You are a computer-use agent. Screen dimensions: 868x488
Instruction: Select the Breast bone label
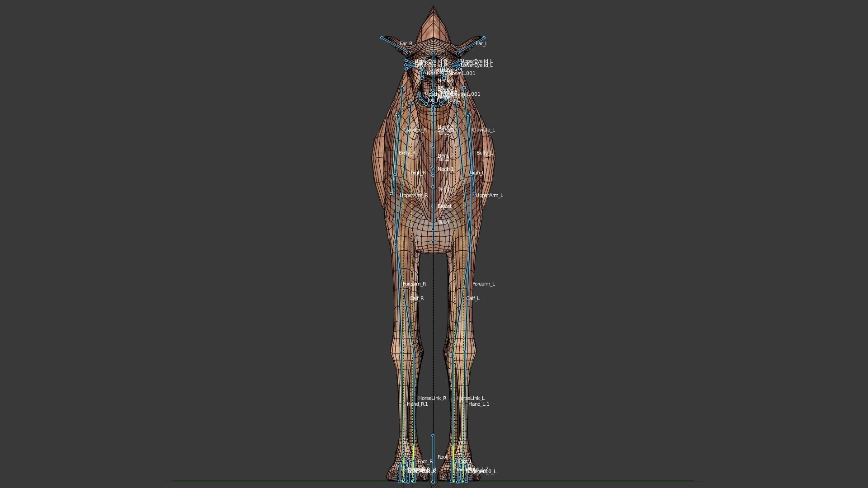pos(444,206)
